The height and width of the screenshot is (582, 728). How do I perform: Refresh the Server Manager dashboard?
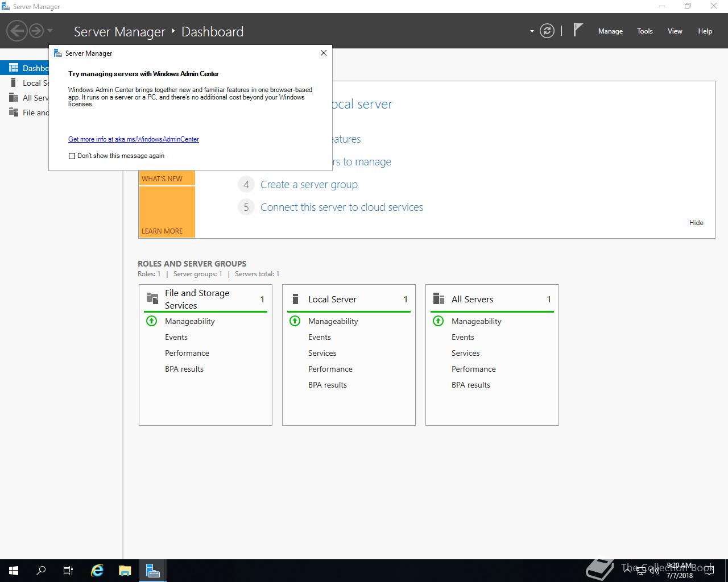point(547,31)
